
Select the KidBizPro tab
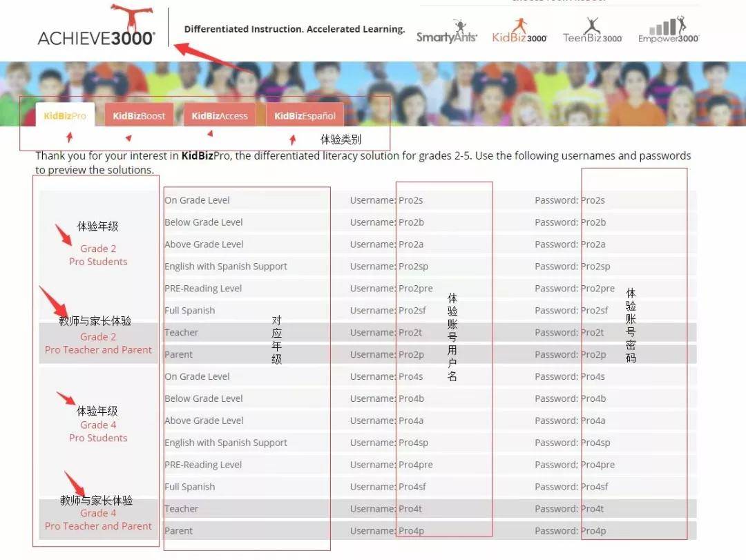tap(65, 115)
